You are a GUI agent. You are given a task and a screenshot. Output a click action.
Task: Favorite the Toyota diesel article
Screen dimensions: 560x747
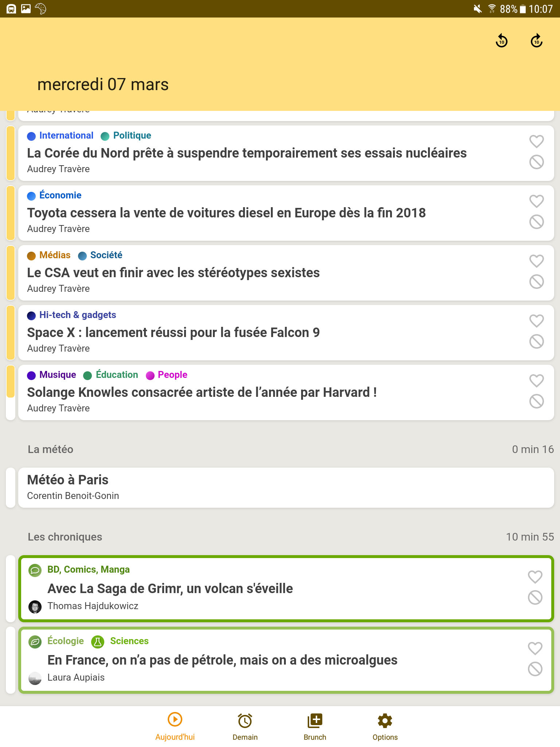[x=536, y=201]
